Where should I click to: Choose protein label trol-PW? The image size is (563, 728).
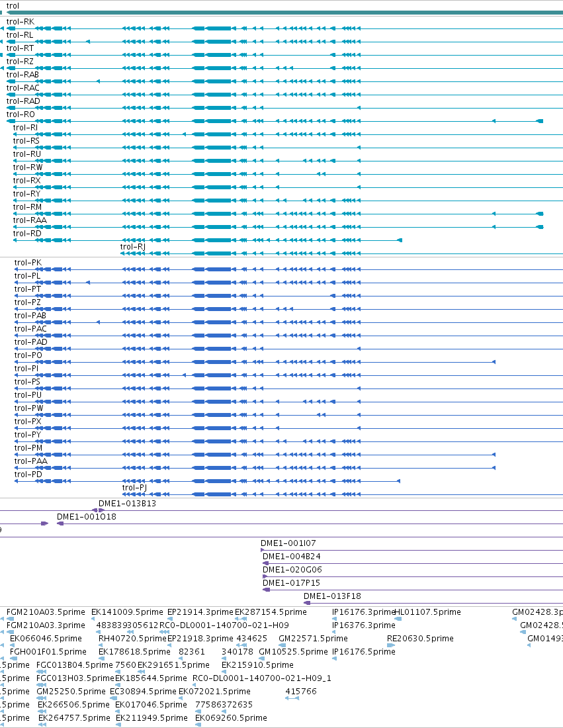click(x=28, y=408)
